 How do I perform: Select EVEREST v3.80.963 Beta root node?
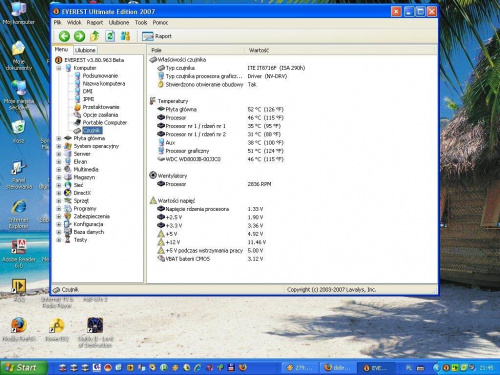point(94,60)
